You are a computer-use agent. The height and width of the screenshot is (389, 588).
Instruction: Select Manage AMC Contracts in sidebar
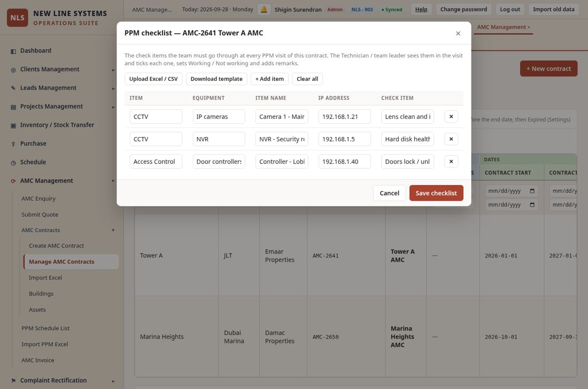click(x=71, y=262)
